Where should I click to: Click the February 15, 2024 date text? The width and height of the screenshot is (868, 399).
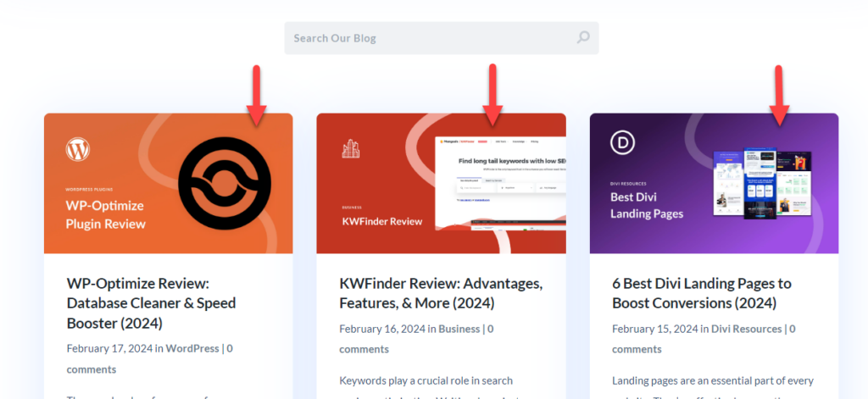click(655, 329)
